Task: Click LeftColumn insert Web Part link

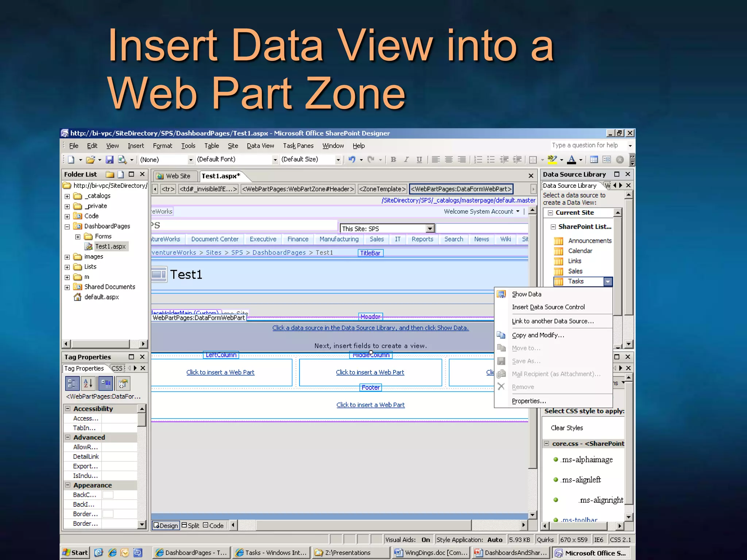Action: point(220,372)
